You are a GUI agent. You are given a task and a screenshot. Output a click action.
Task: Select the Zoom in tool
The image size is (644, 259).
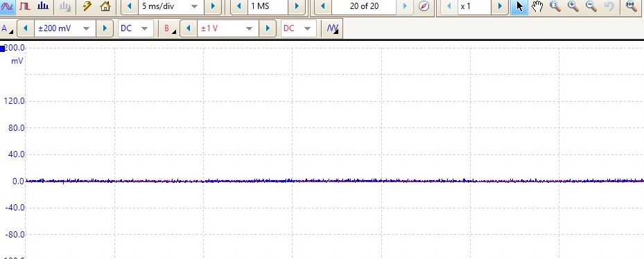point(573,6)
